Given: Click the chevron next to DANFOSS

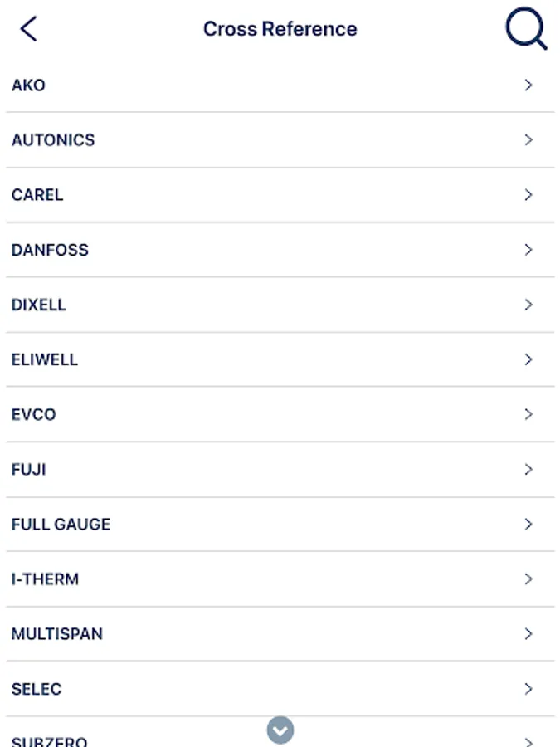Looking at the screenshot, I should pos(528,250).
